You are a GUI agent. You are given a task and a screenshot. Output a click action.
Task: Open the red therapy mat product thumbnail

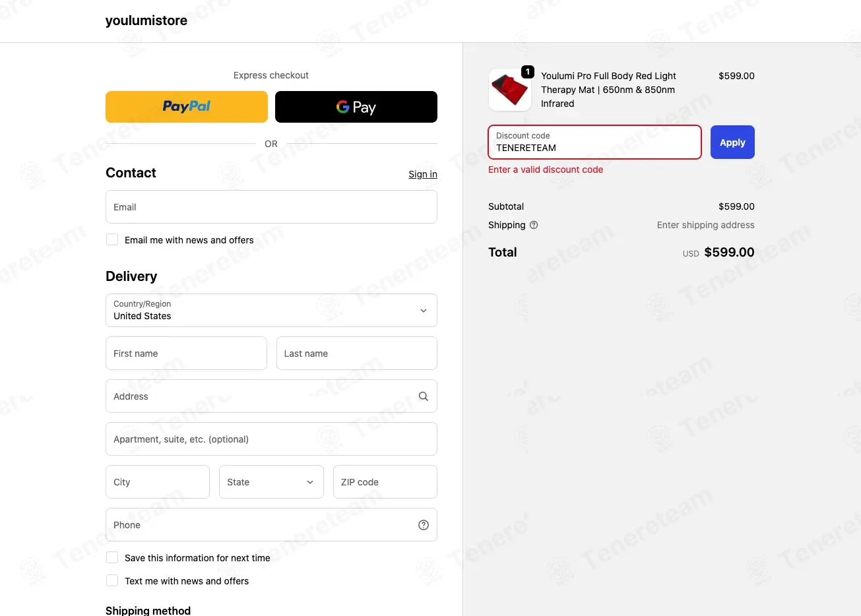click(510, 90)
